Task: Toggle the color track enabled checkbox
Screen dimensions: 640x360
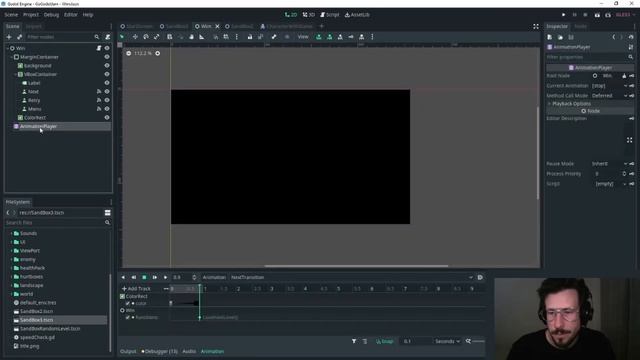Action: [128, 304]
